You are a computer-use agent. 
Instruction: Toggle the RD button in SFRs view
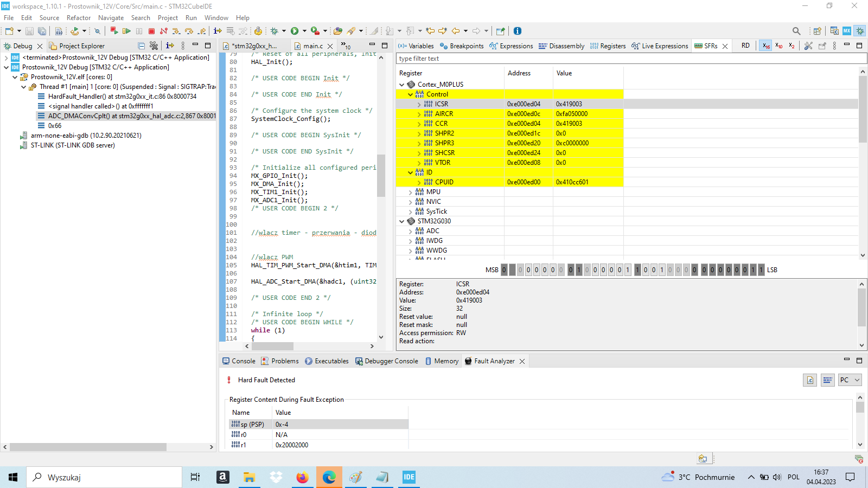[746, 46]
